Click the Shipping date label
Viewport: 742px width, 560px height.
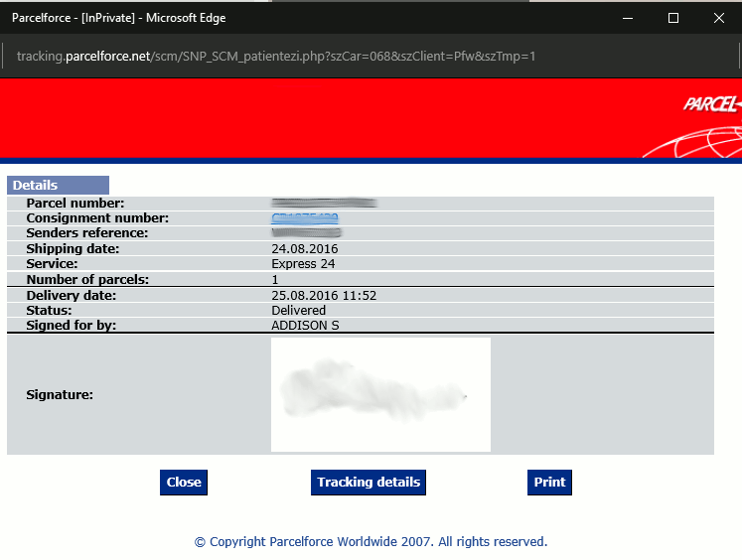(73, 249)
